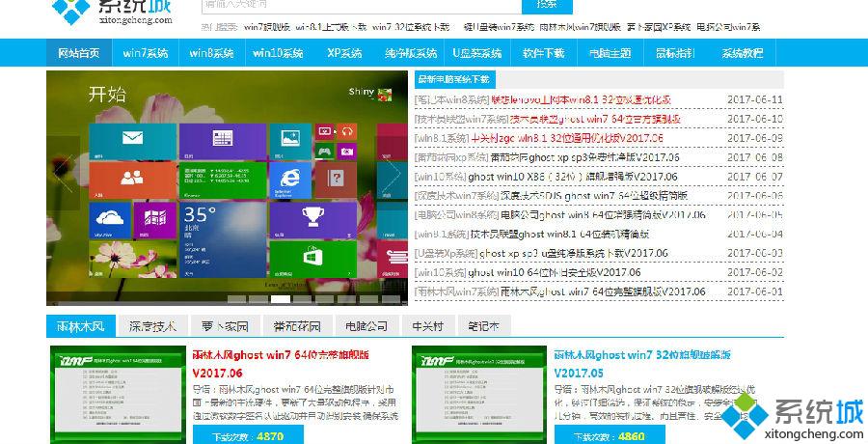Screen dimensions: 868x444
Task: Click hot search link 萝卜家园XP系统
Action: pos(659,27)
